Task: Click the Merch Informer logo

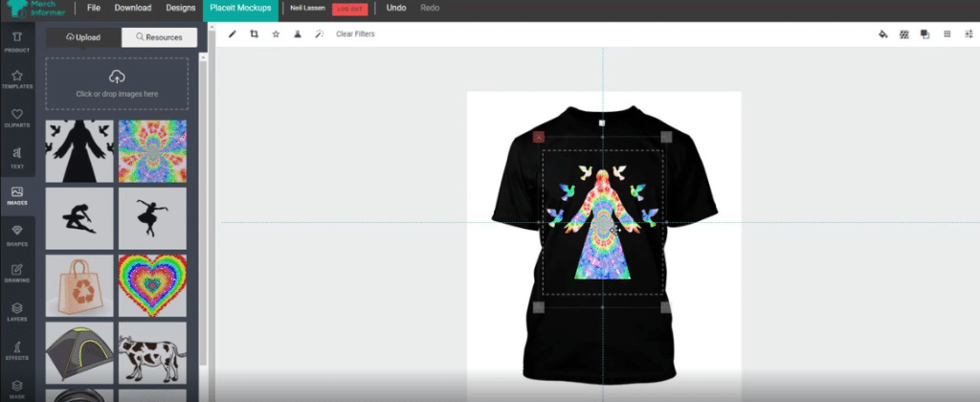Action: coord(33,8)
